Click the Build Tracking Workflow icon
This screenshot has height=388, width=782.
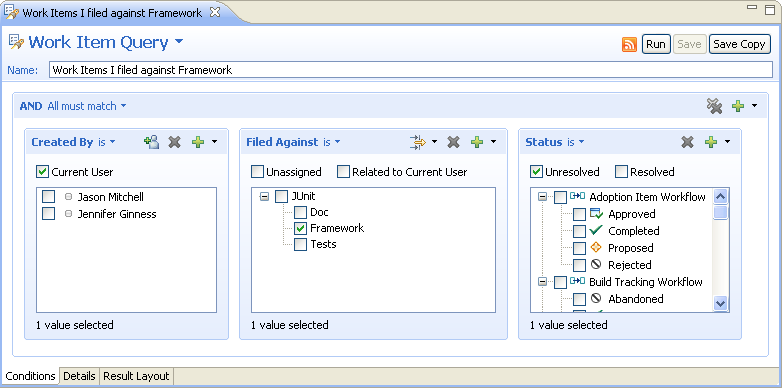578,281
